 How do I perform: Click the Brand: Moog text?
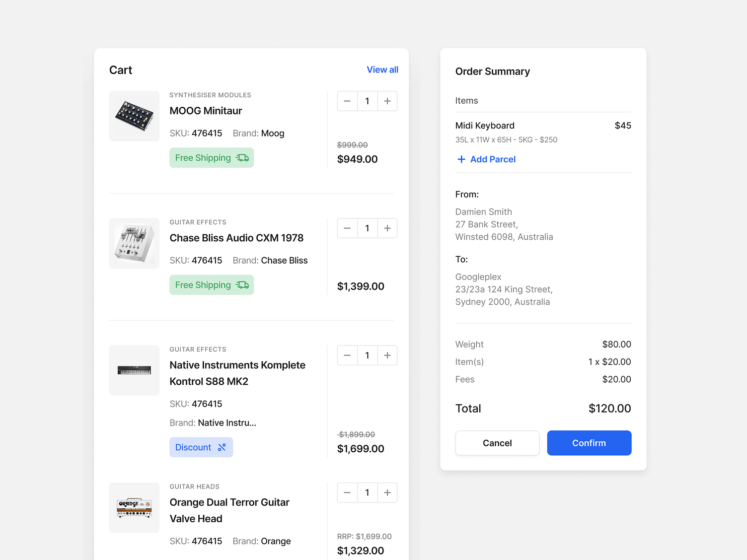tap(258, 133)
